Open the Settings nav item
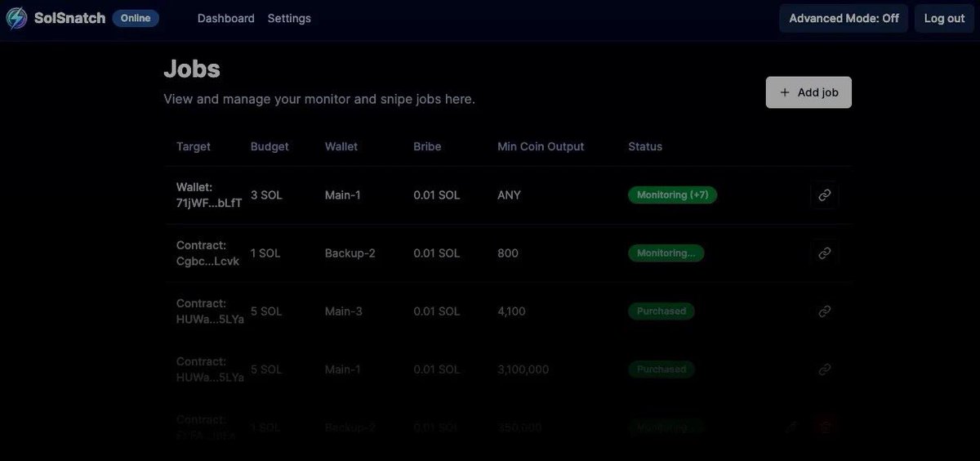 (x=289, y=18)
